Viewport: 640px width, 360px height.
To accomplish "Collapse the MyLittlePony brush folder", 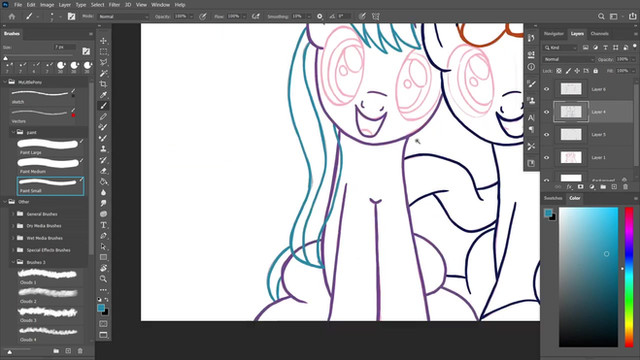I will pos(5,82).
